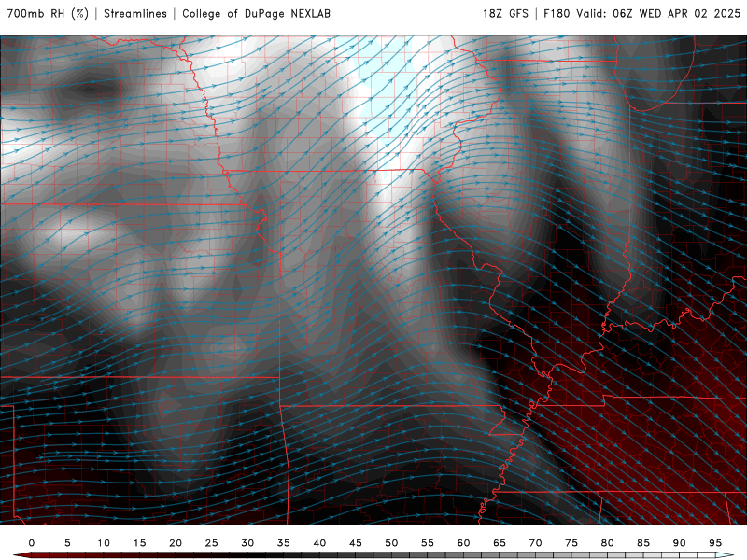Viewport: 747px width, 560px height.
Task: Click the 45 label on the color scale
Action: tap(356, 543)
